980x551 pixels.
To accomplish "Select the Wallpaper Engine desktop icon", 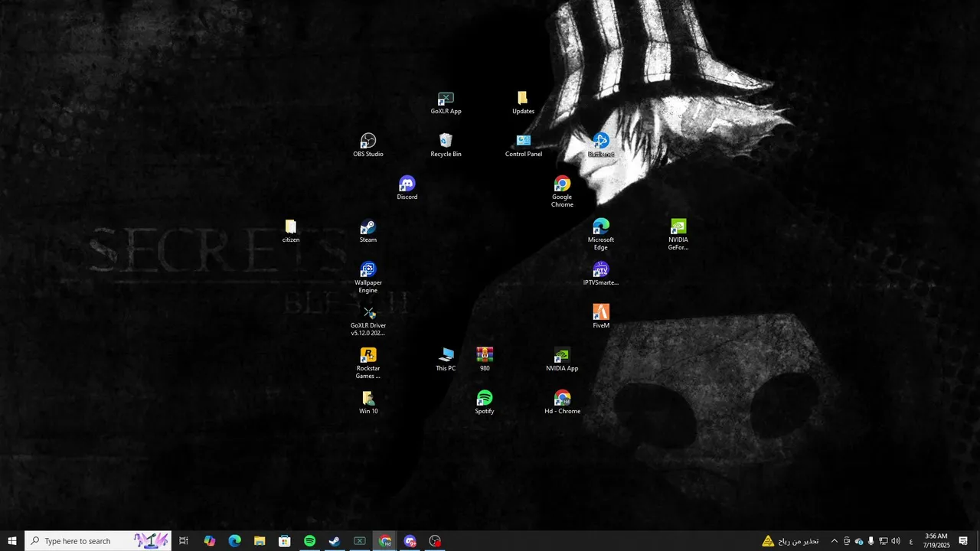I will pos(368,278).
